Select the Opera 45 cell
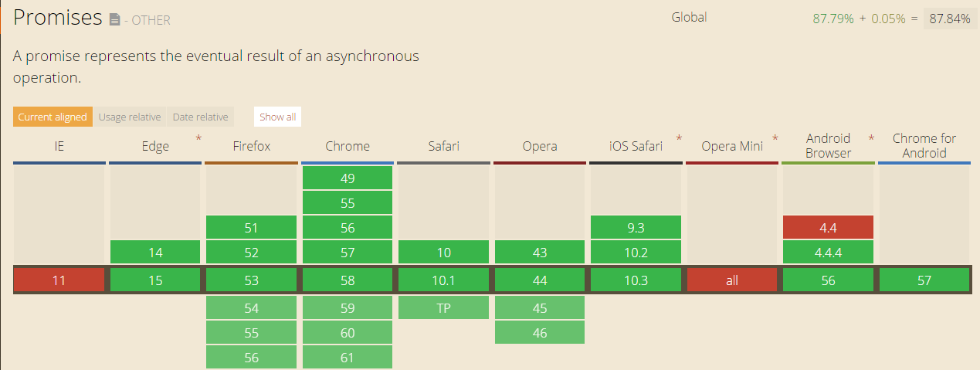 point(540,308)
